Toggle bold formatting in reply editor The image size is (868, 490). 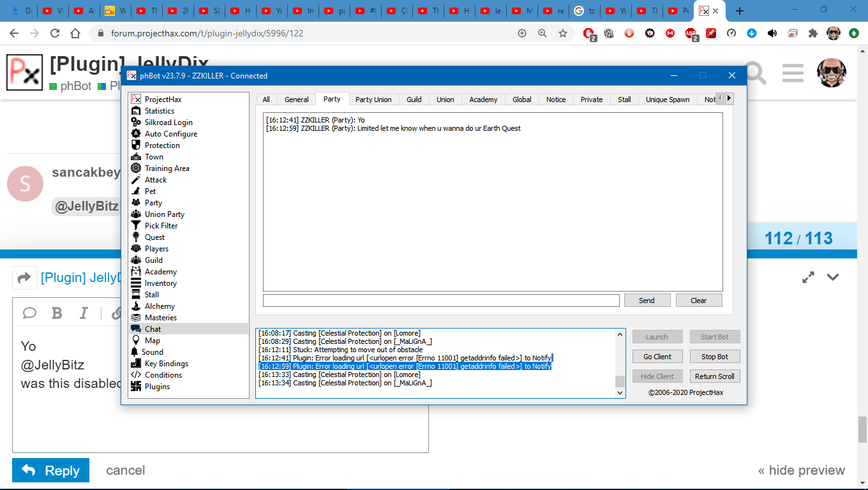click(x=57, y=313)
